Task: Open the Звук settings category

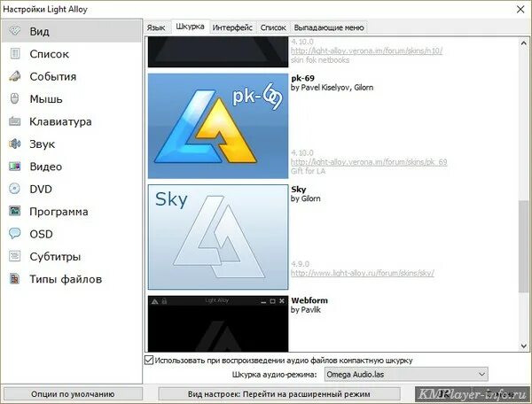Action: click(71, 144)
